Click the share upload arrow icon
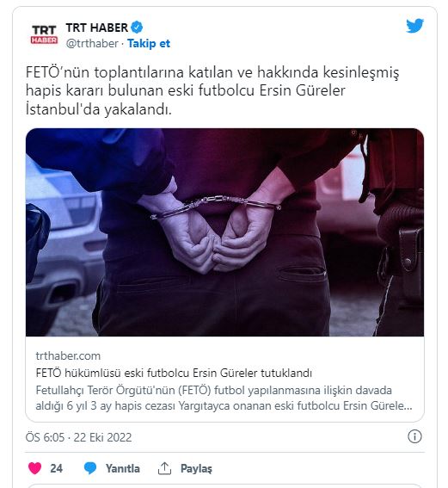This screenshot has height=488, width=448. 164,468
